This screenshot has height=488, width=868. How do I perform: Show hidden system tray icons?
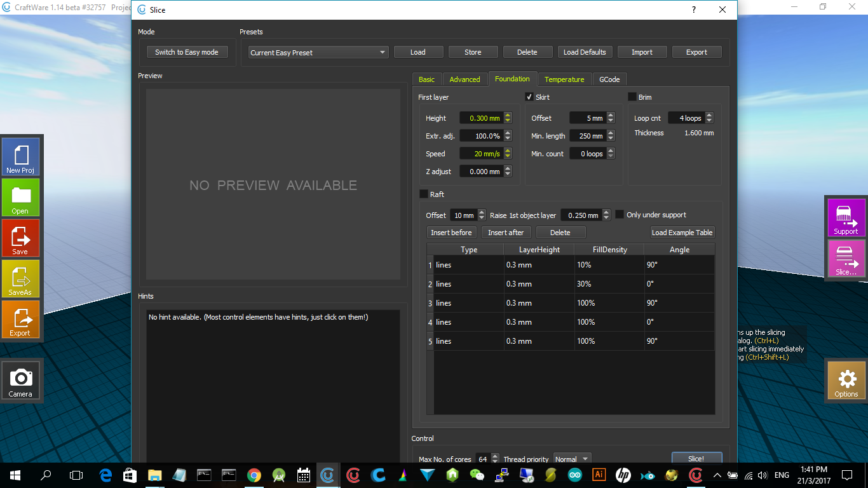pos(717,475)
